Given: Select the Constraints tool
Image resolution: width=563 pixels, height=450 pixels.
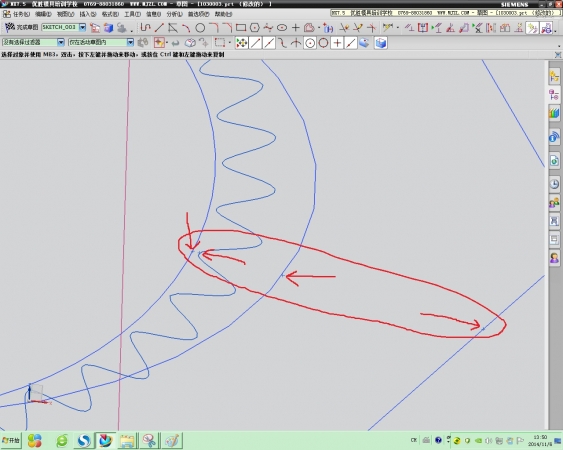Looking at the screenshot, I should tap(409, 27).
